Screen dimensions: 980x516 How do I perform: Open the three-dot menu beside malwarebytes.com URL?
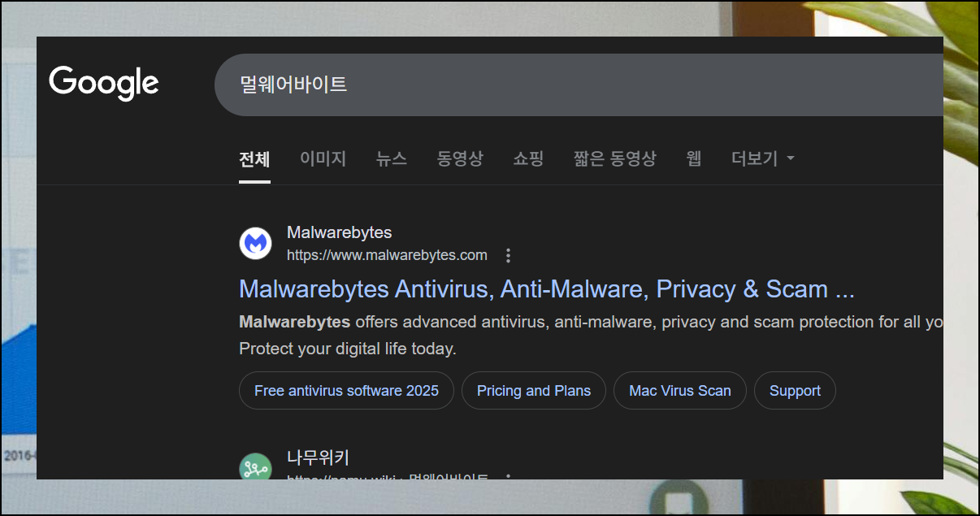[509, 256]
